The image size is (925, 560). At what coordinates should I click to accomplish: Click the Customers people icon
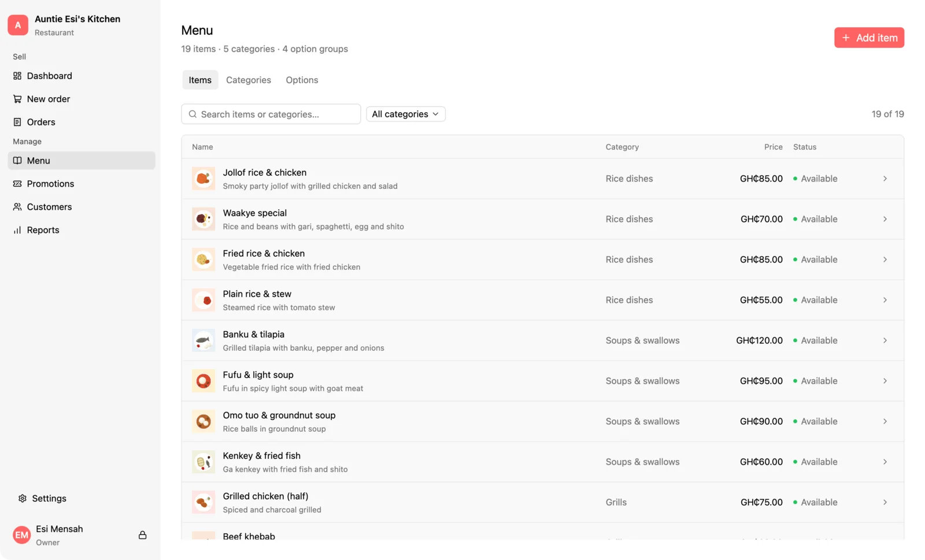(x=17, y=207)
